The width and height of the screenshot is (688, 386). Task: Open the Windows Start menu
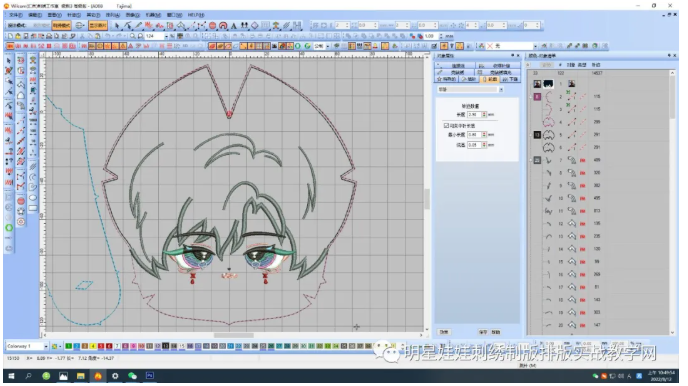point(11,376)
